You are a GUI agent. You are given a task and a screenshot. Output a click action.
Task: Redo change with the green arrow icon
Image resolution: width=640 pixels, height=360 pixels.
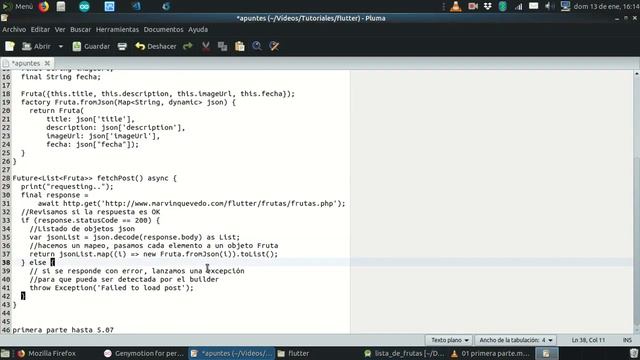click(188, 47)
